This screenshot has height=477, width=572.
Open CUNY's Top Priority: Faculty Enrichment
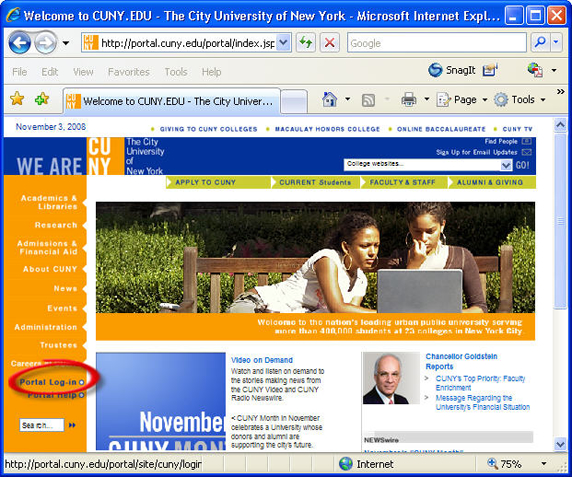click(x=480, y=383)
